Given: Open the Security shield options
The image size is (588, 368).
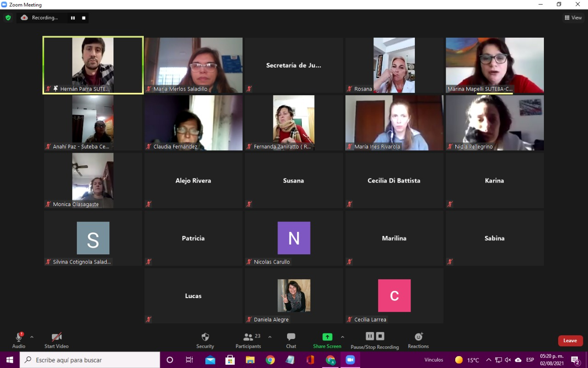Looking at the screenshot, I should coord(205,340).
